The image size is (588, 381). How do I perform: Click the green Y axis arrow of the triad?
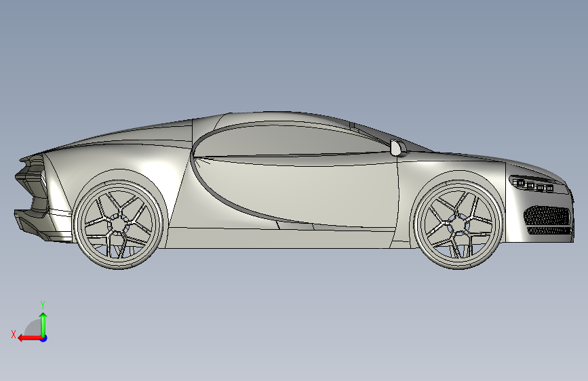[43, 324]
